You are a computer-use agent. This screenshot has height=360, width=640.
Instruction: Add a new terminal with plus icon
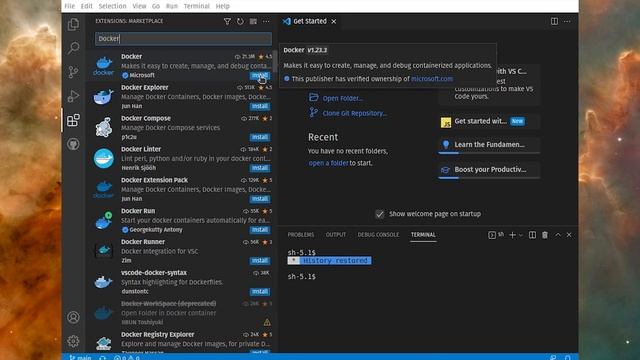click(513, 235)
